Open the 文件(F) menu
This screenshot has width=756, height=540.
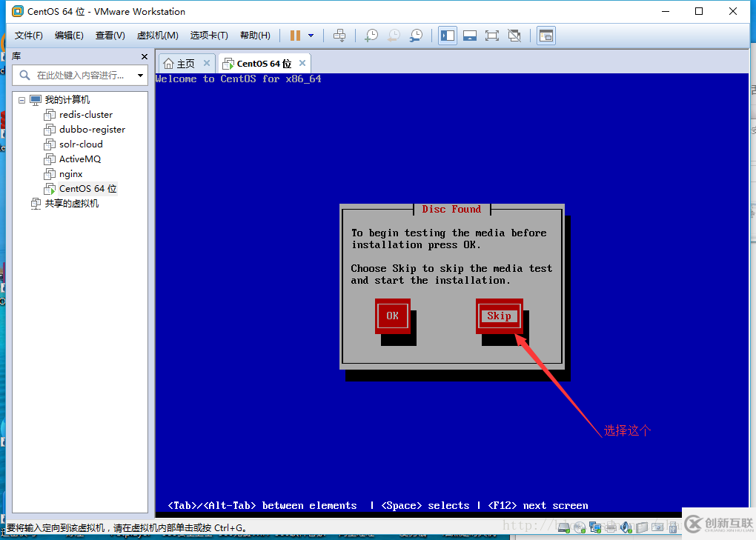tap(28, 36)
